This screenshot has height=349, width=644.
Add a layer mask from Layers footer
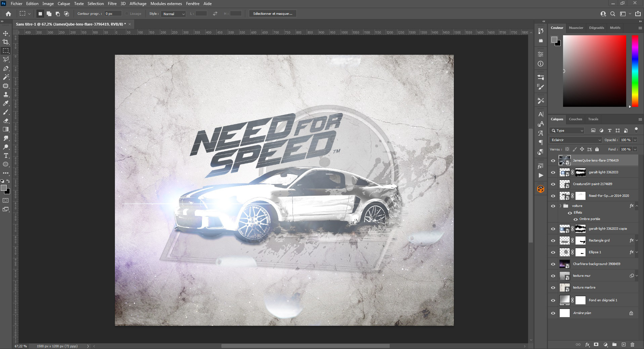tap(596, 344)
